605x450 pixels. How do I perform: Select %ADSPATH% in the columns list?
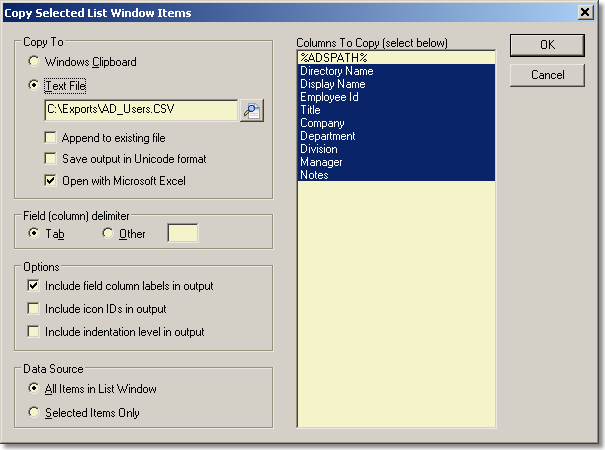click(x=396, y=58)
